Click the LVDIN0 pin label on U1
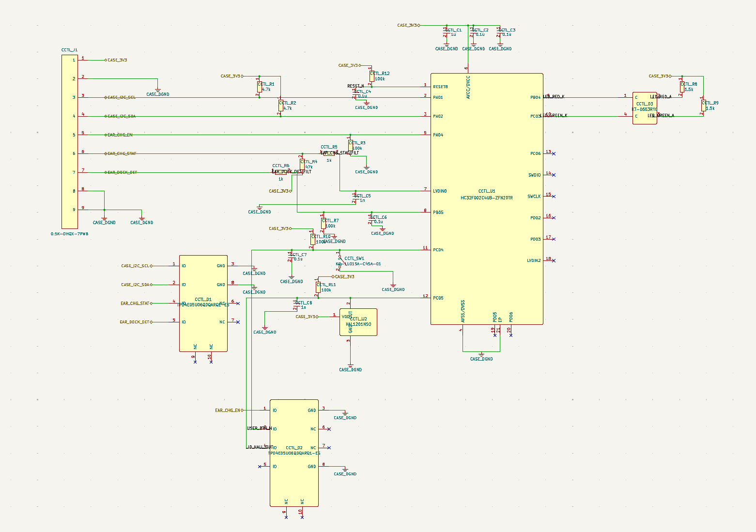The image size is (756, 532). pos(440,191)
